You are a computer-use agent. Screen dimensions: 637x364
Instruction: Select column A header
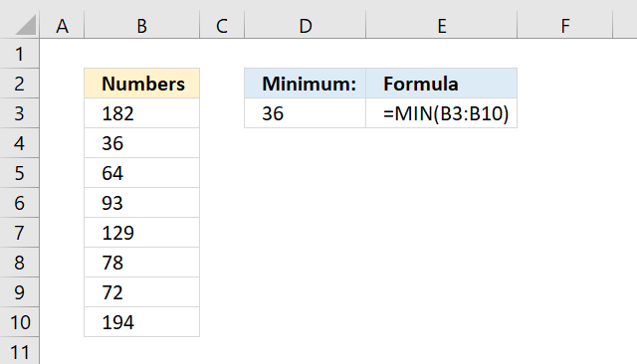[62, 25]
